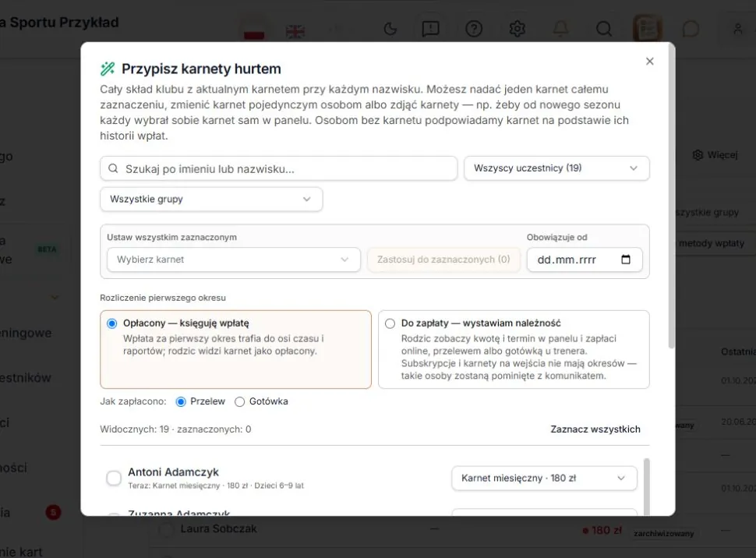The image size is (756, 558).
Task: Open settings gear icon in header
Action: (x=517, y=29)
